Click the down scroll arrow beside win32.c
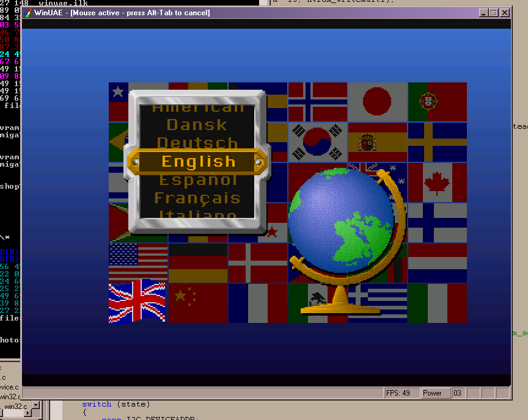 pyautogui.click(x=35, y=405)
